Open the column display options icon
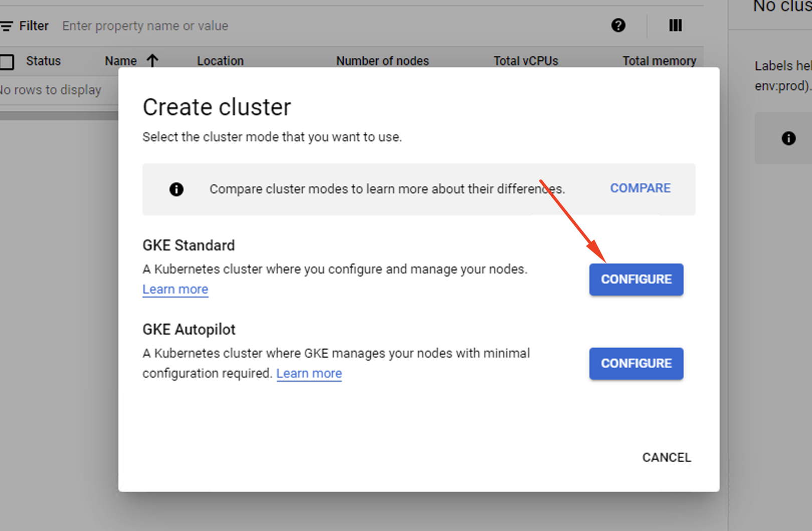Viewport: 812px width, 531px height. click(676, 25)
